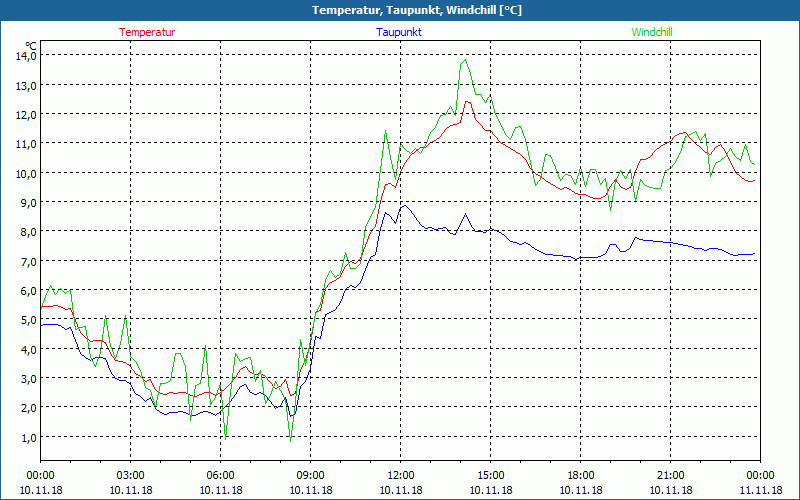Click the 5,0 y-axis value
Image resolution: width=800 pixels, height=500 pixels.
pyautogui.click(x=25, y=320)
